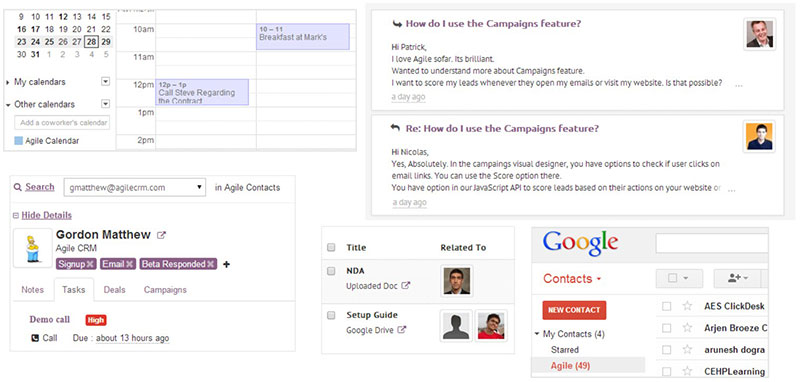800x382 pixels.
Task: Click the phone Call icon in task
Action: (x=35, y=338)
